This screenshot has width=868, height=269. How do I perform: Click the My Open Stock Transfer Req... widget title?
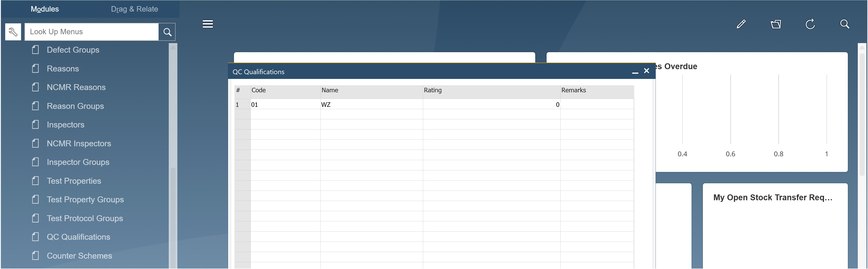coord(773,198)
